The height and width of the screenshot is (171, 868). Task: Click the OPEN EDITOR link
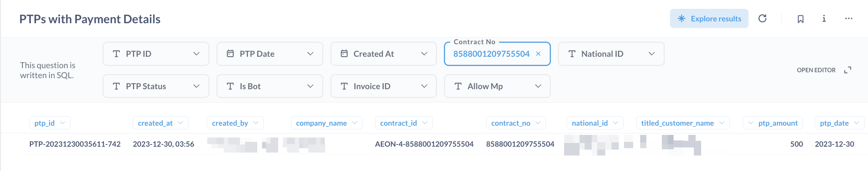[816, 70]
